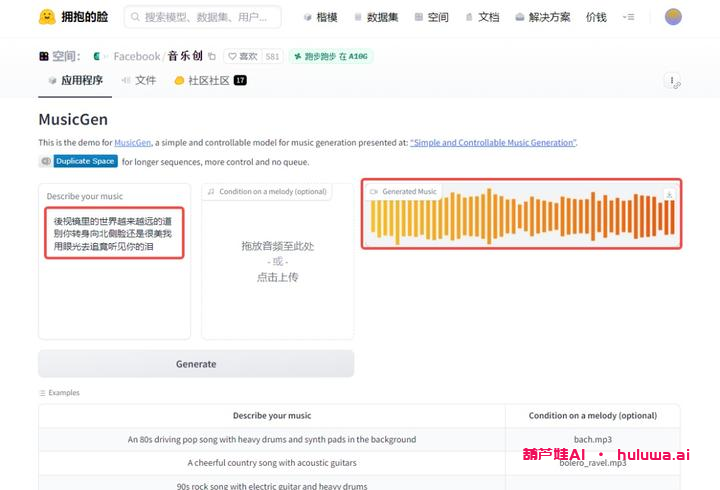Download the generated music via corner icon
Screen dimensions: 720x490
click(669, 195)
